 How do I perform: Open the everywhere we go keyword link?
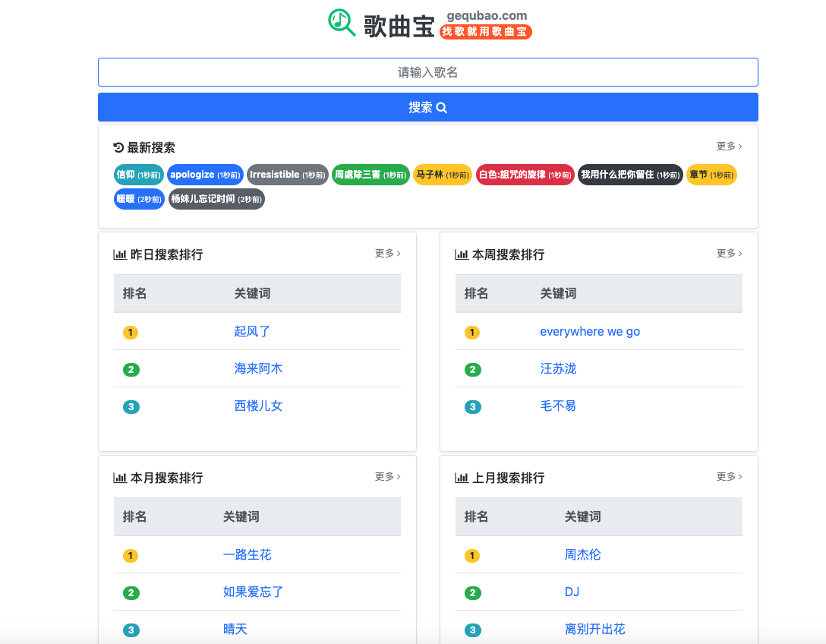click(590, 331)
